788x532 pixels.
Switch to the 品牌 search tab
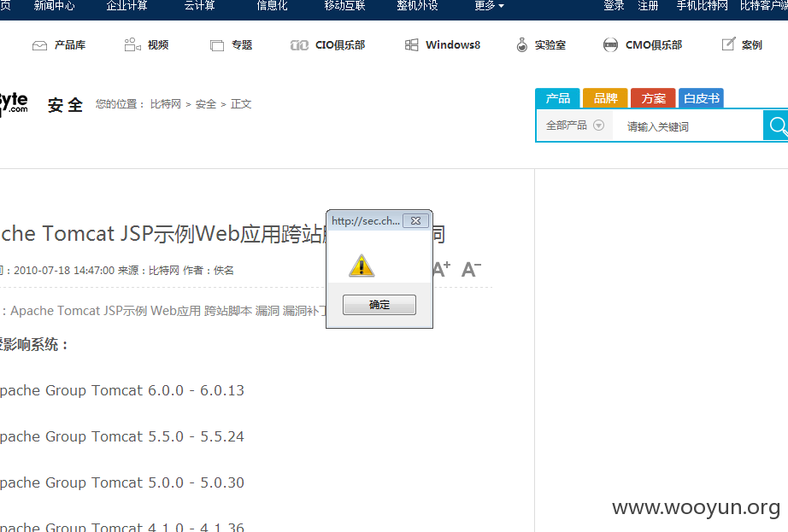pyautogui.click(x=605, y=98)
